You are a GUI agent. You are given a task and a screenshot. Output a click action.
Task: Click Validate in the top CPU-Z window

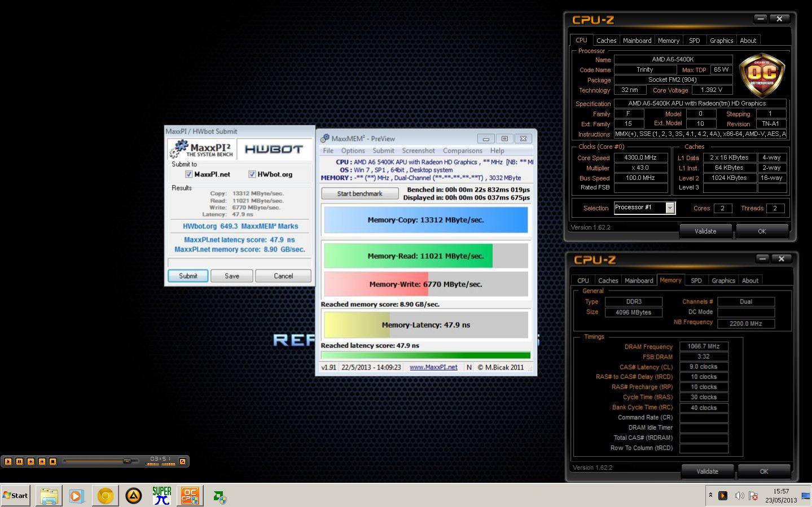[705, 231]
